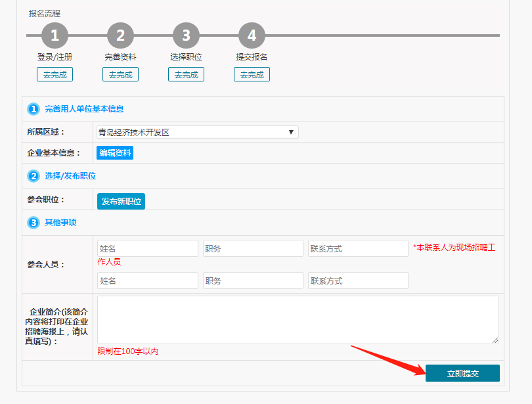Click the blue number 1 icon beside 完善用人单位基本信息
This screenshot has height=404, width=532.
click(x=33, y=109)
